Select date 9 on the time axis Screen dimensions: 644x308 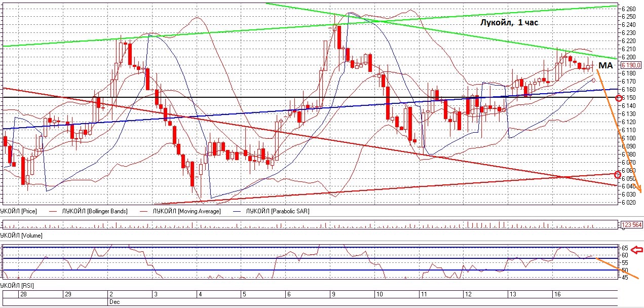coord(333,294)
